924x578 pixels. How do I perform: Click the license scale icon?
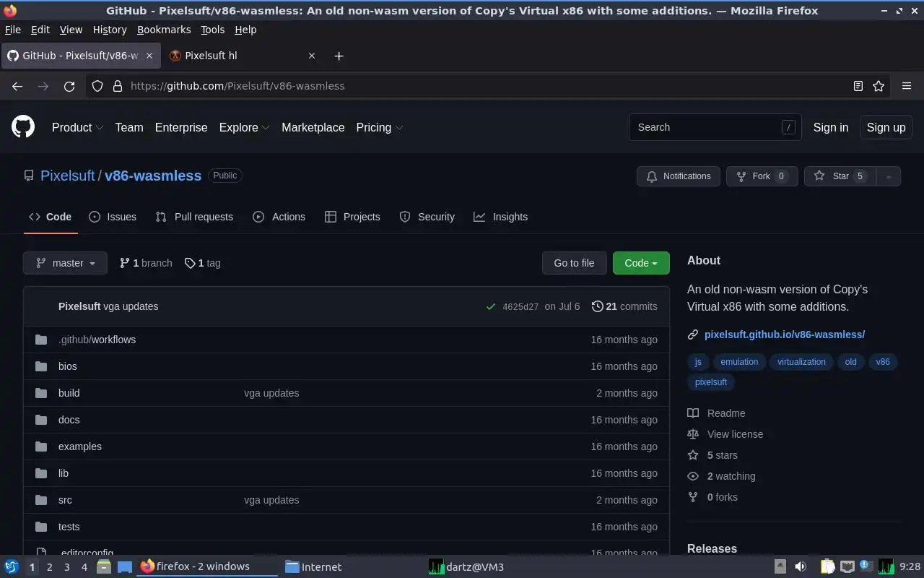693,434
